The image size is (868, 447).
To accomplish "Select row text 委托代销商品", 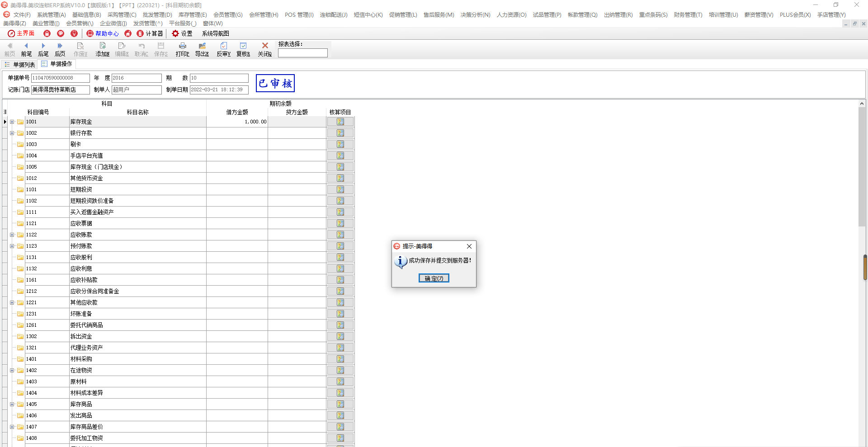I will point(86,325).
